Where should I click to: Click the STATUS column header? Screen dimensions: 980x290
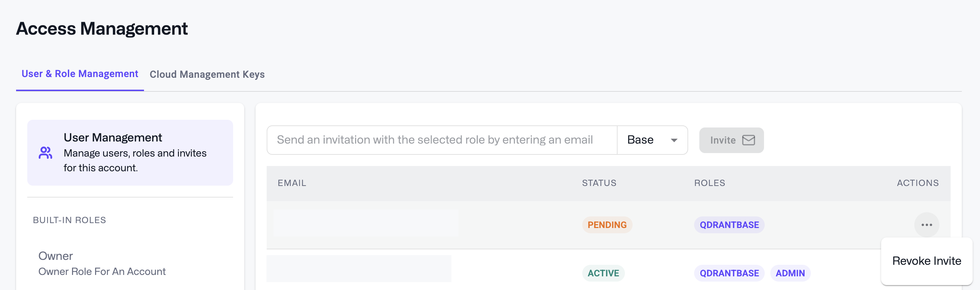coord(599,183)
